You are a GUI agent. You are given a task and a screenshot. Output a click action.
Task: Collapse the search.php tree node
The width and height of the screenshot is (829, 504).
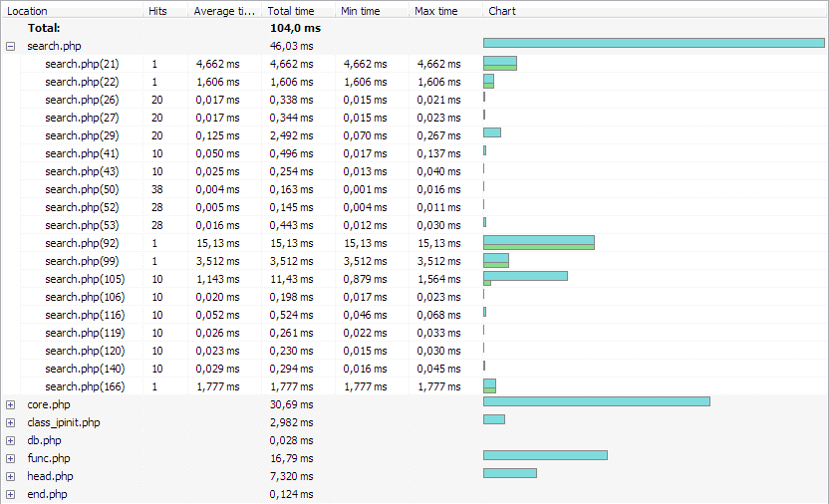10,46
